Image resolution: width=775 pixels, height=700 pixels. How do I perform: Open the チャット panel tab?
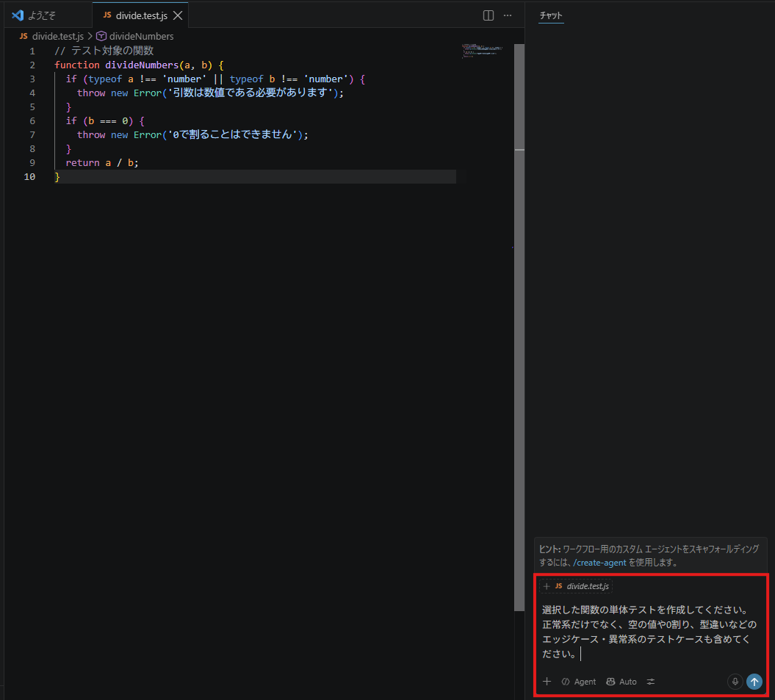tap(551, 15)
